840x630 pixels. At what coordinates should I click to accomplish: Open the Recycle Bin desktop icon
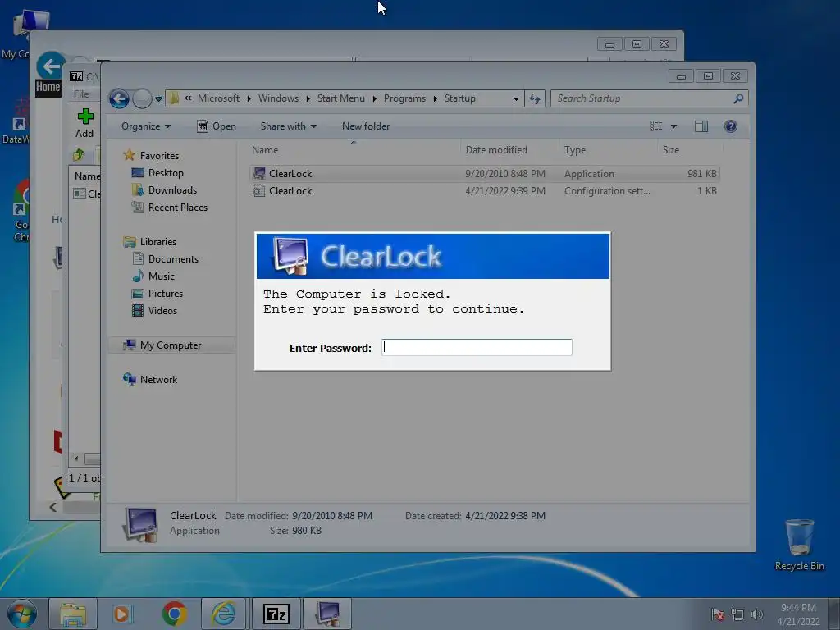(x=799, y=544)
